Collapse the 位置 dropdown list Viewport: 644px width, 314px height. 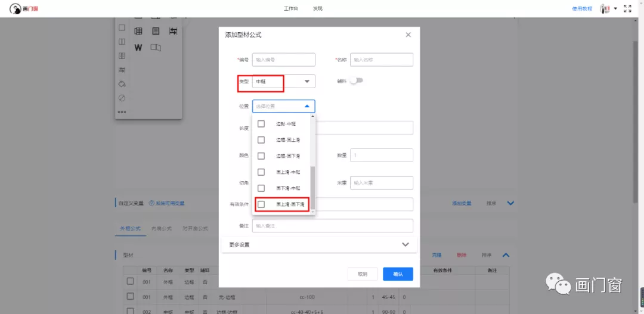(307, 107)
